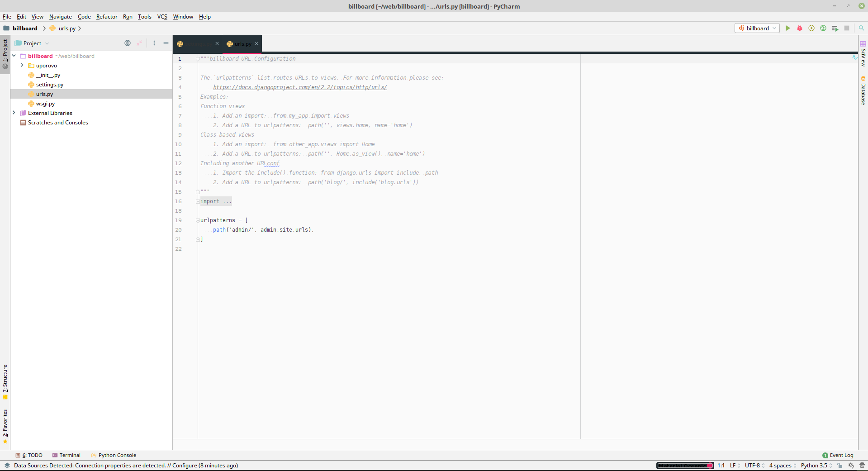Toggle tool window bars icon bottom-left corner
Screen dimensions: 868x471
(7, 466)
